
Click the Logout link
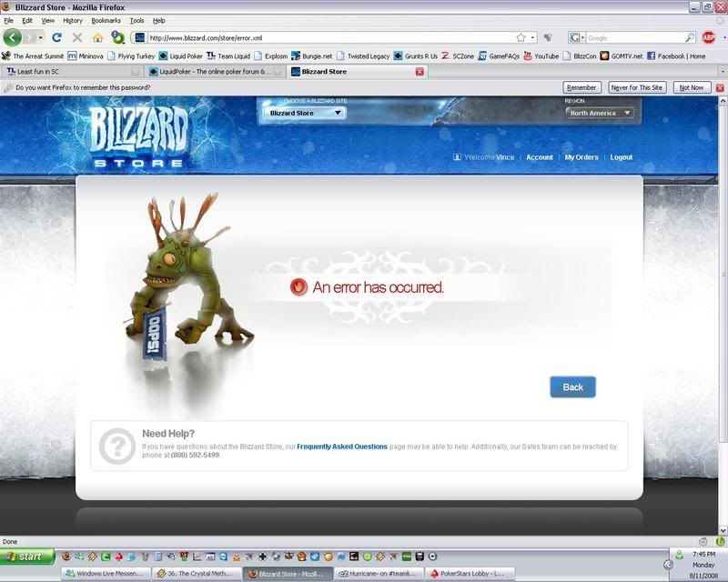pos(622,157)
